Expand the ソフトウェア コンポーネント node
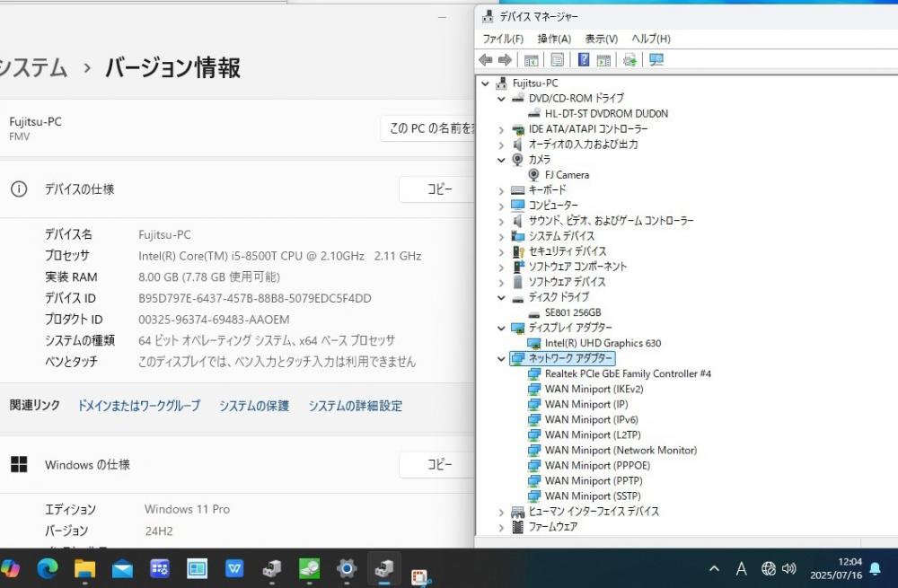The height and width of the screenshot is (588, 898). [501, 267]
